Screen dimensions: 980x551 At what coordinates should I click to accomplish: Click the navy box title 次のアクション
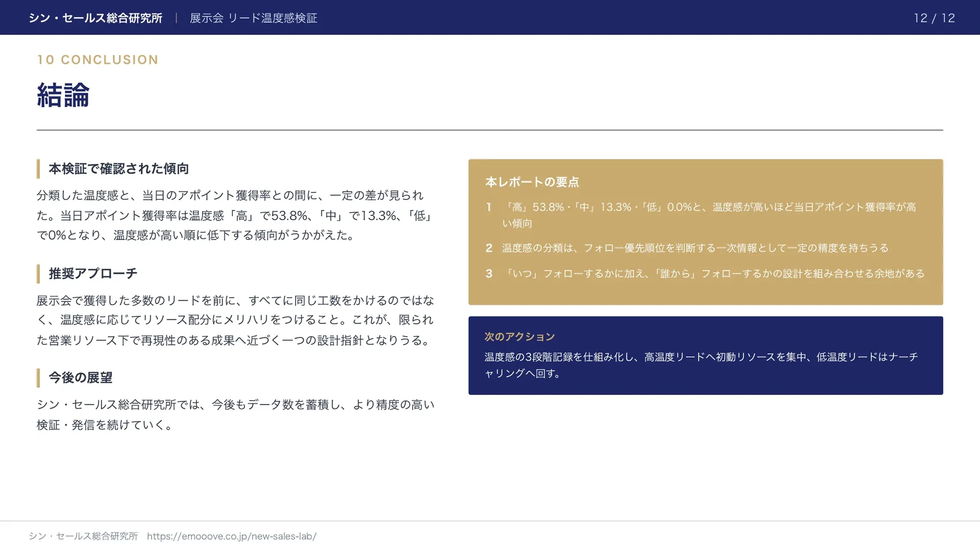(x=519, y=337)
